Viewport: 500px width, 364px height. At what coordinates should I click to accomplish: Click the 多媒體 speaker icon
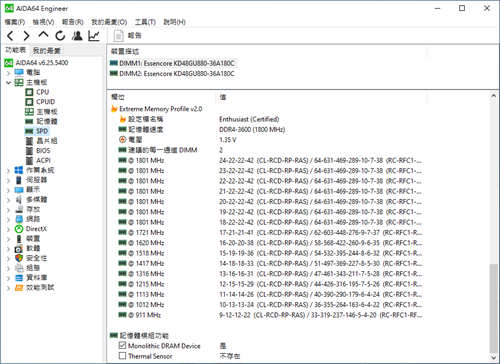tap(19, 199)
